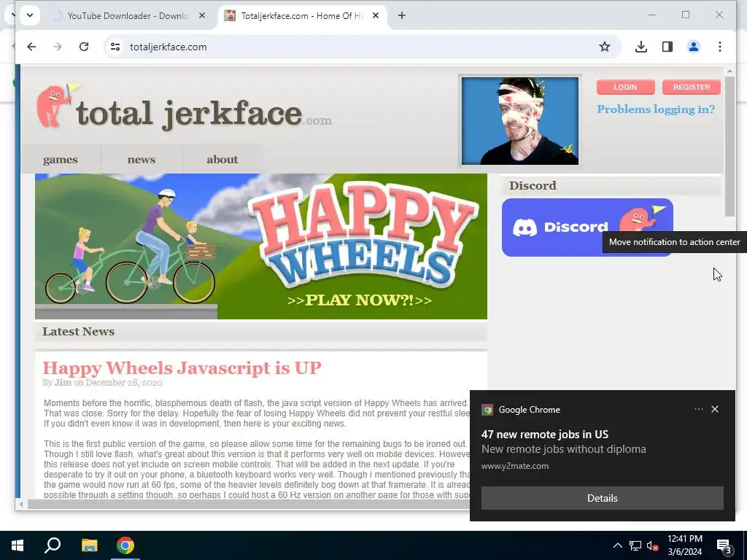Viewport: 747px width, 560px height.
Task: Open the Problems logging in? link
Action: tap(656, 109)
